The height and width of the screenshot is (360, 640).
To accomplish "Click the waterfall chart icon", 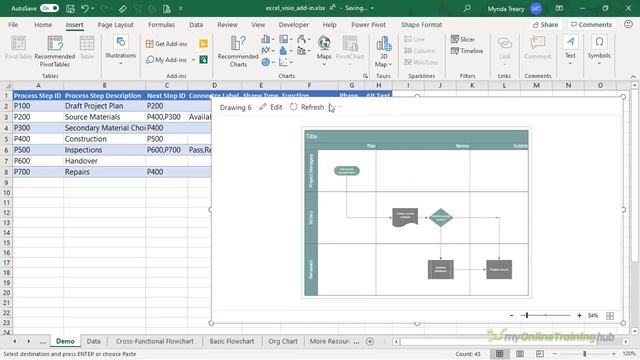I will pyautogui.click(x=303, y=39).
